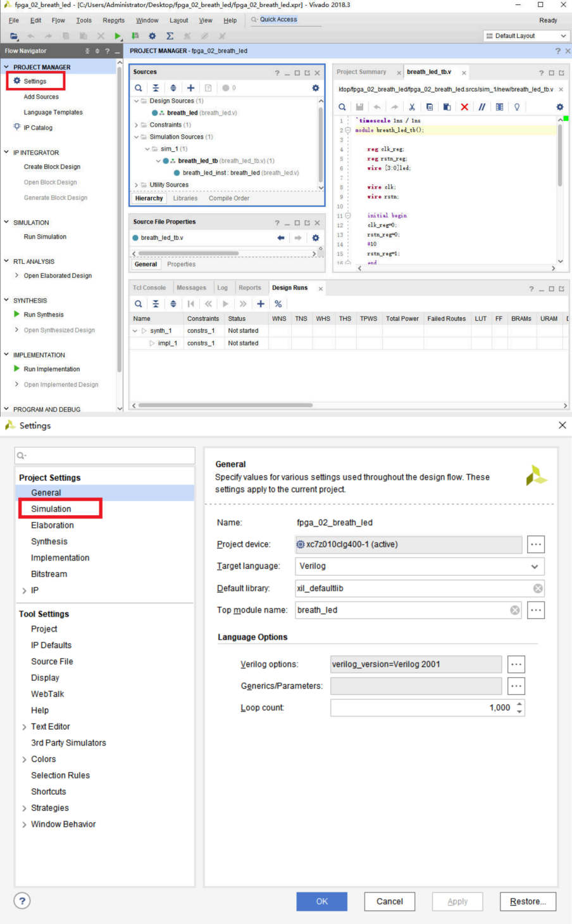Collapse all items in the Sources panel
This screenshot has width=572, height=924.
coord(156,88)
